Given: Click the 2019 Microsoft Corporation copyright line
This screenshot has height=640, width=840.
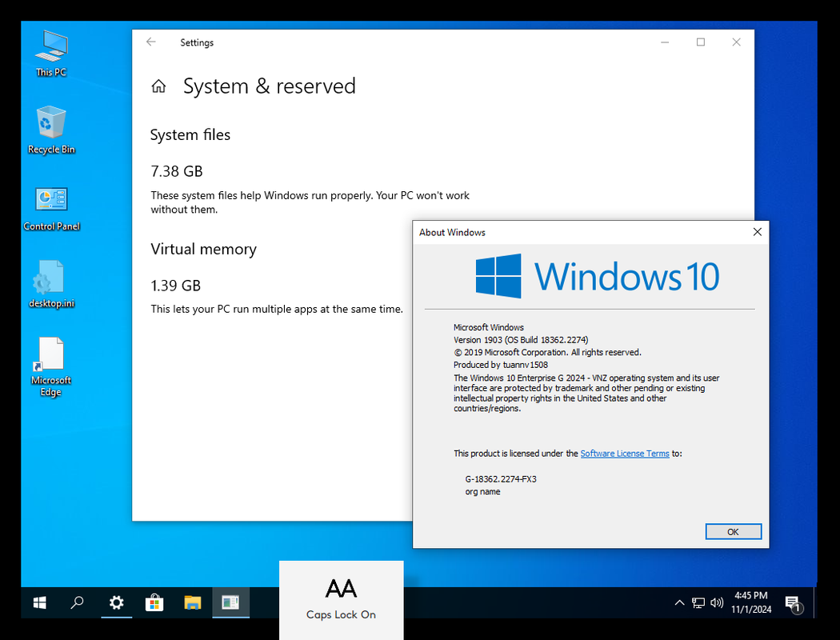Looking at the screenshot, I should tap(547, 353).
